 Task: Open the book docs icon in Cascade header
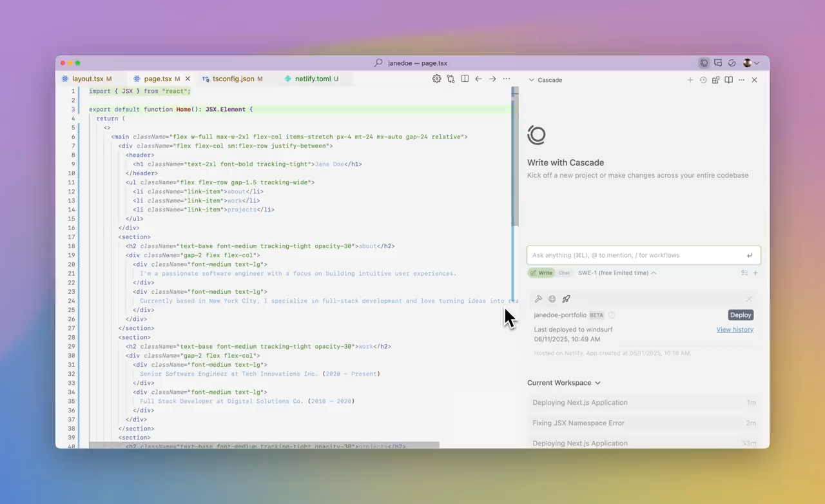click(728, 80)
